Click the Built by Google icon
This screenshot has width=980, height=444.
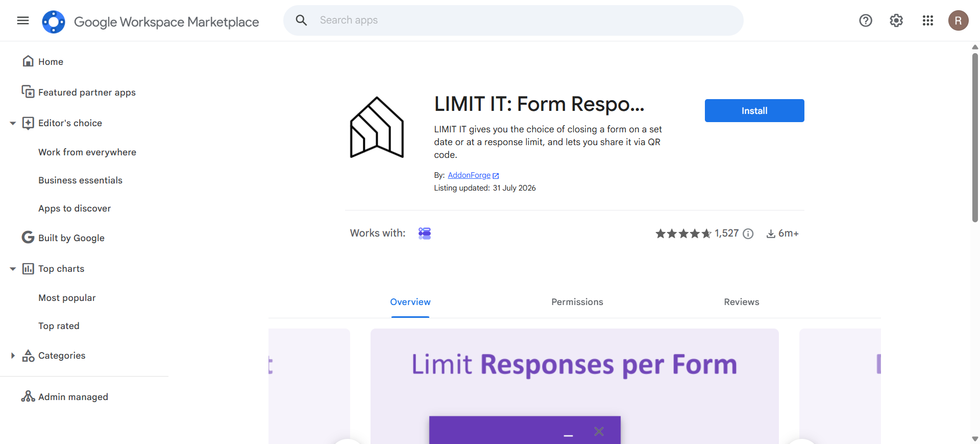pos(28,238)
